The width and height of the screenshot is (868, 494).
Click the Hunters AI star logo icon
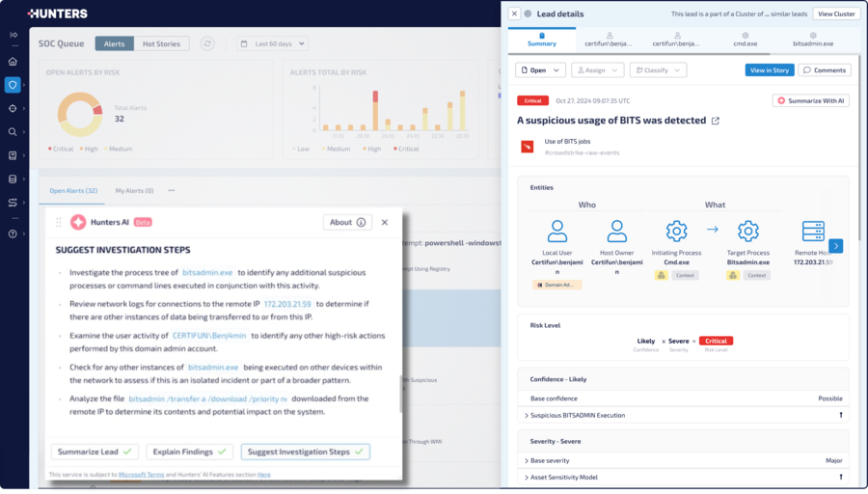point(78,222)
